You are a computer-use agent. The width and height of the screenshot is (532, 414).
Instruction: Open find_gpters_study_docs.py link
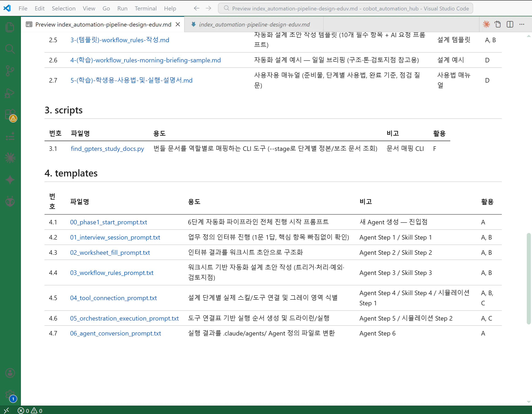(x=107, y=149)
